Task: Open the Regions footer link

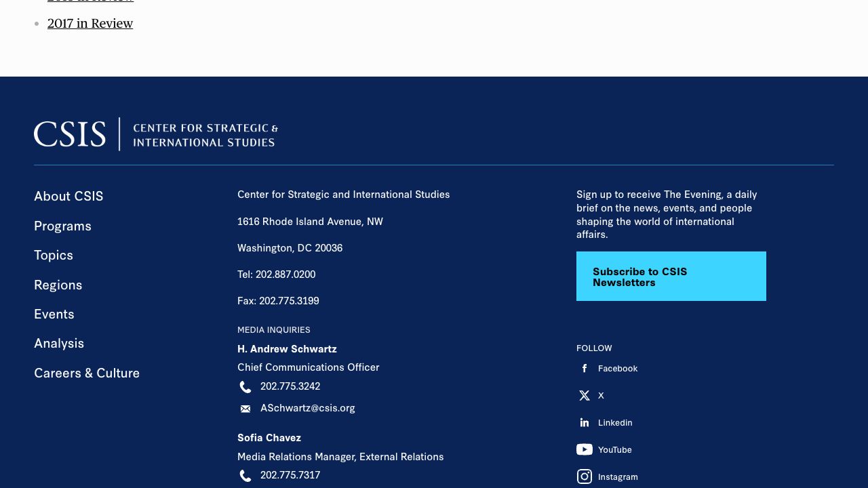Action: coord(58,285)
